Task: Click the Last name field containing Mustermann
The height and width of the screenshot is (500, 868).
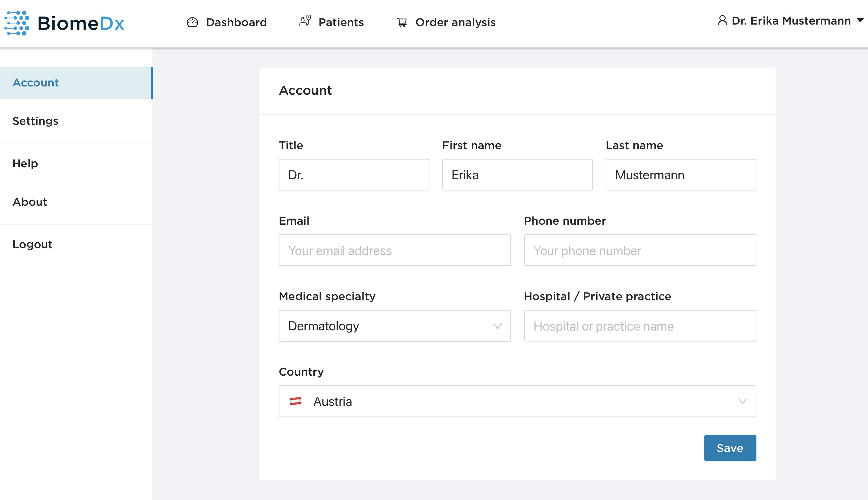Action: point(681,175)
